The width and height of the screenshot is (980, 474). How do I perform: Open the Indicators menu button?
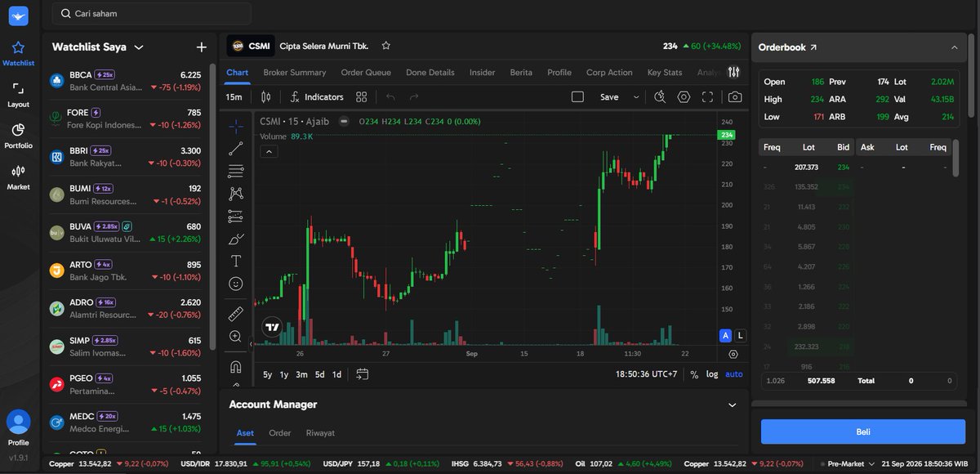pyautogui.click(x=317, y=96)
